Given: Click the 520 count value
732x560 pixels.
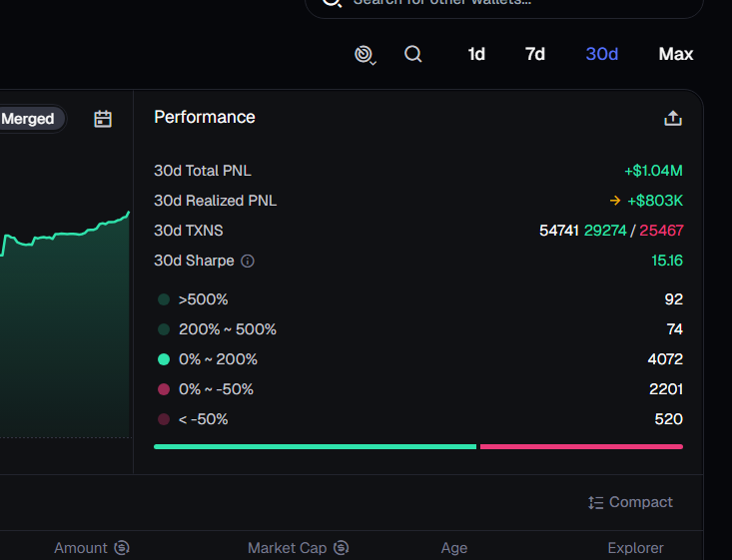Looking at the screenshot, I should click(668, 419).
